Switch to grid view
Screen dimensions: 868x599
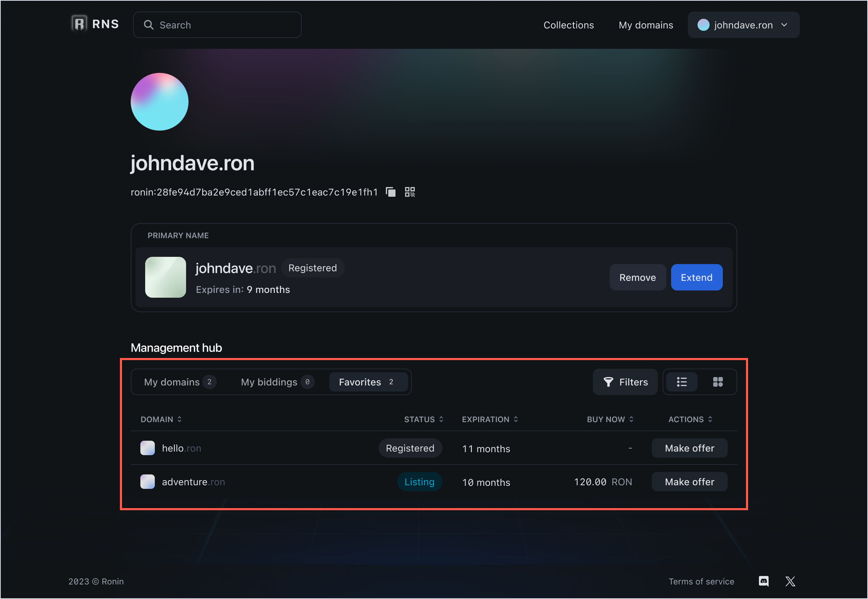[717, 382]
